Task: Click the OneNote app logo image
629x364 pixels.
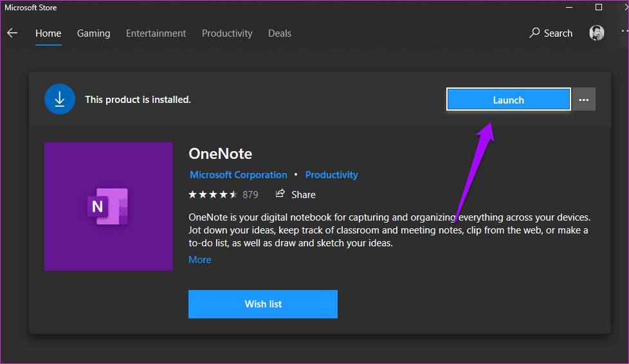Action: 109,206
